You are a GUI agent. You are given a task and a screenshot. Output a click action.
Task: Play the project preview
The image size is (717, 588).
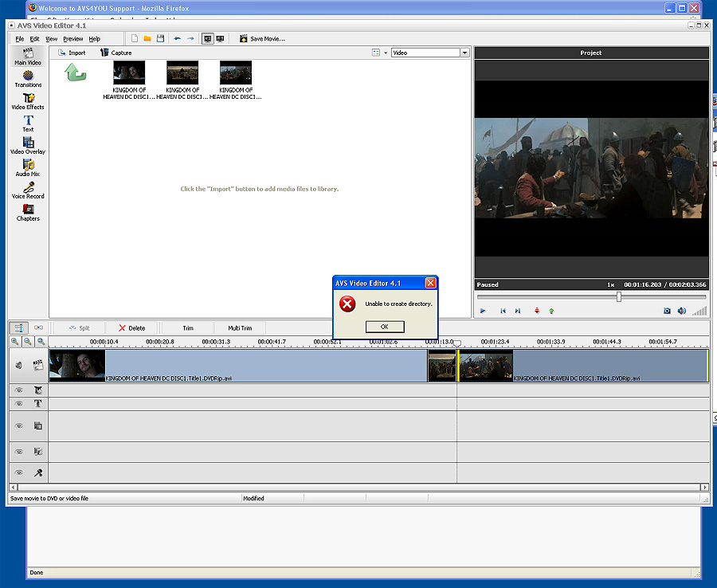[483, 311]
